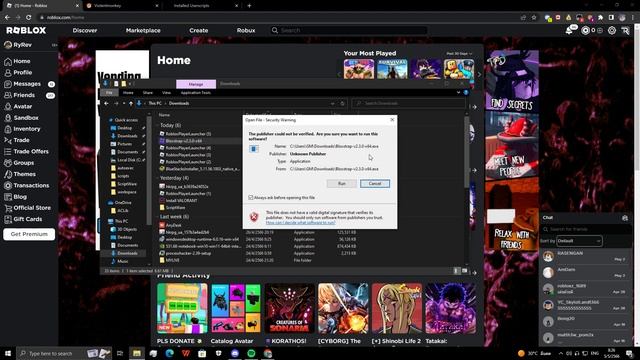Uncheck 'Always ask before opening this file'

click(x=251, y=198)
